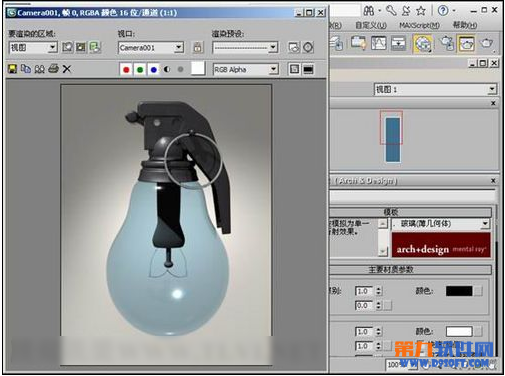505x376 pixels.
Task: Toggle the green channel display
Action: click(140, 69)
